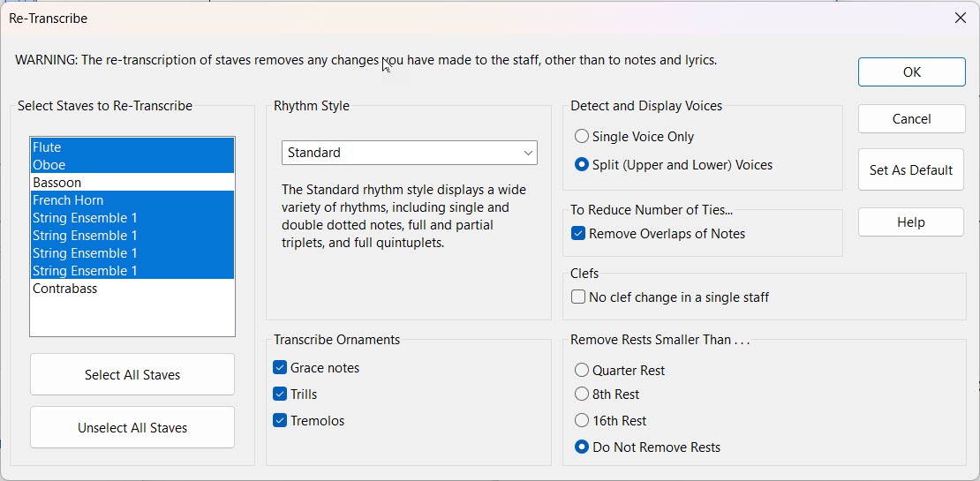Select the Bassoon staff in the list
This screenshot has width=980, height=481.
[132, 183]
